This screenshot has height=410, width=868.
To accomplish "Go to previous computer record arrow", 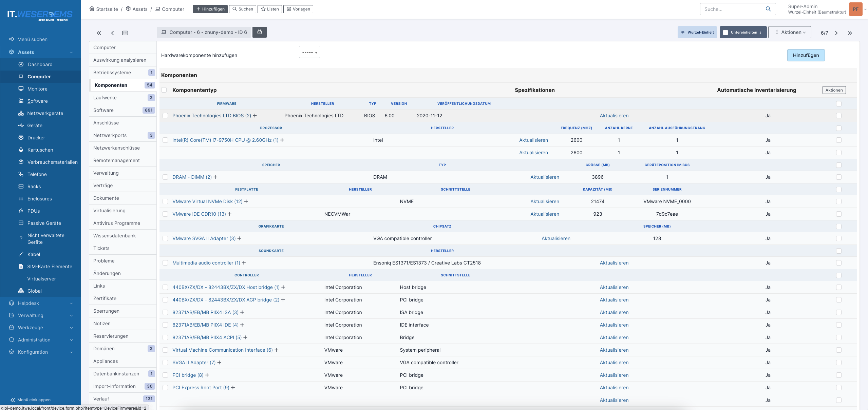I will [x=112, y=33].
